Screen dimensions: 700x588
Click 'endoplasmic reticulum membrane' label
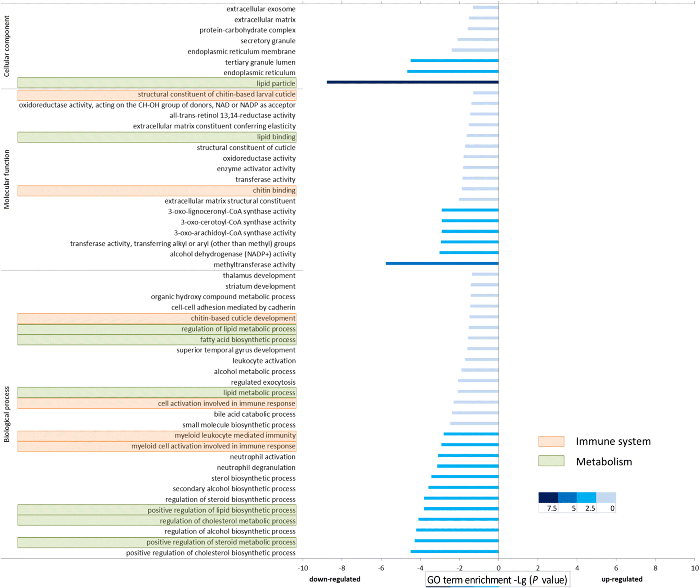pyautogui.click(x=241, y=52)
